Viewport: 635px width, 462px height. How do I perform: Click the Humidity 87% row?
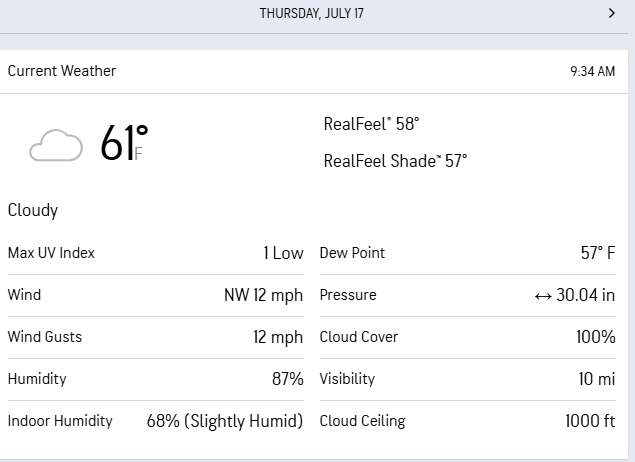click(155, 379)
